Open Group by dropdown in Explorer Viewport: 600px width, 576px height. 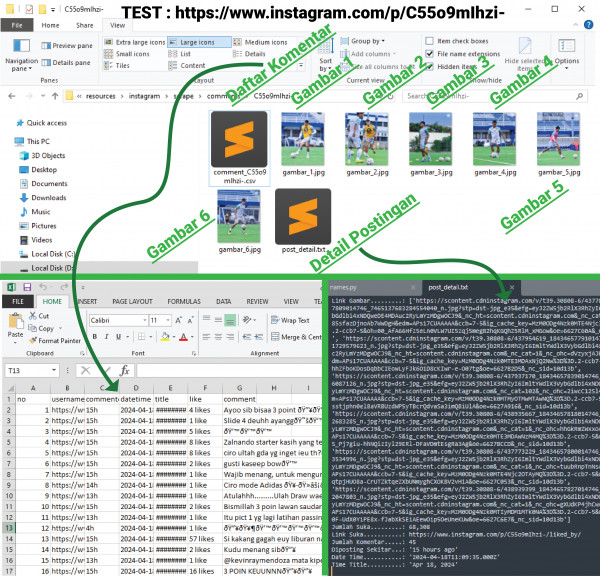pyautogui.click(x=362, y=41)
